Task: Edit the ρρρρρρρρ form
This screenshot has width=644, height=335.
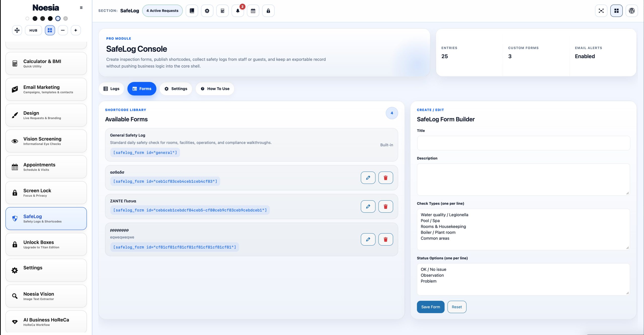Action: (x=368, y=240)
